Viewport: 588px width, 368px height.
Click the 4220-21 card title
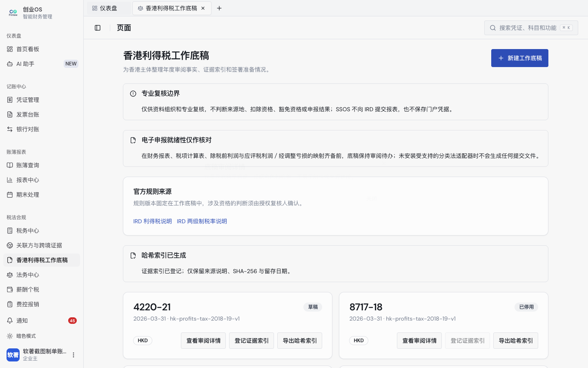[x=152, y=307]
